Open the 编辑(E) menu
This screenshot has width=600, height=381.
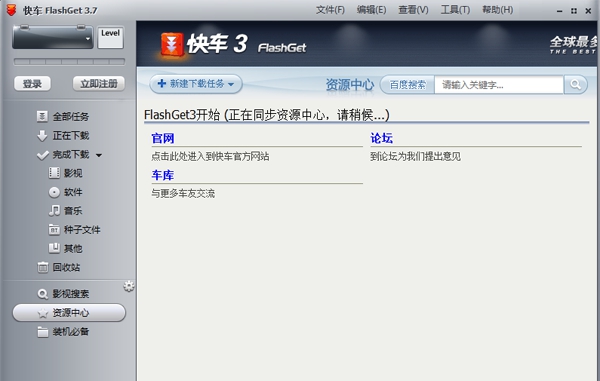(x=371, y=10)
